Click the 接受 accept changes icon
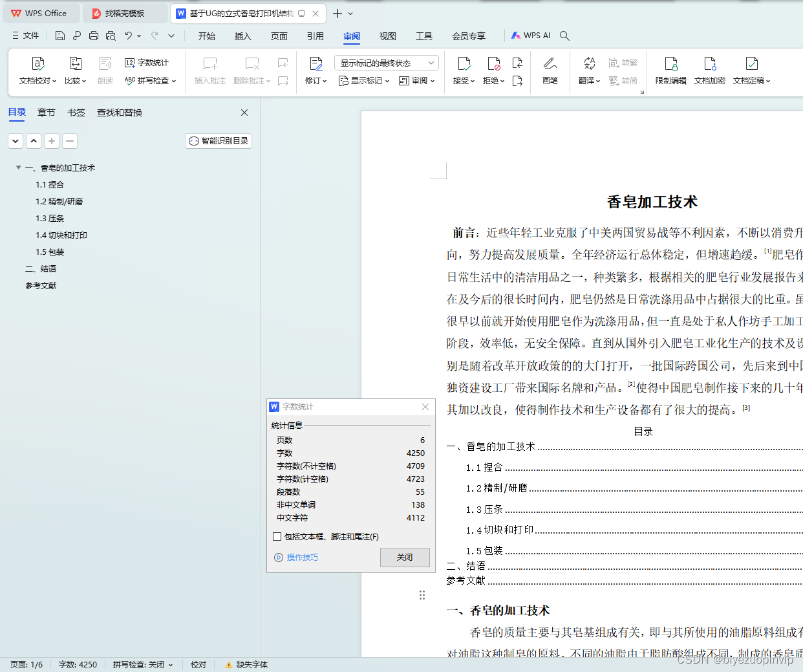803x672 pixels. (x=464, y=70)
